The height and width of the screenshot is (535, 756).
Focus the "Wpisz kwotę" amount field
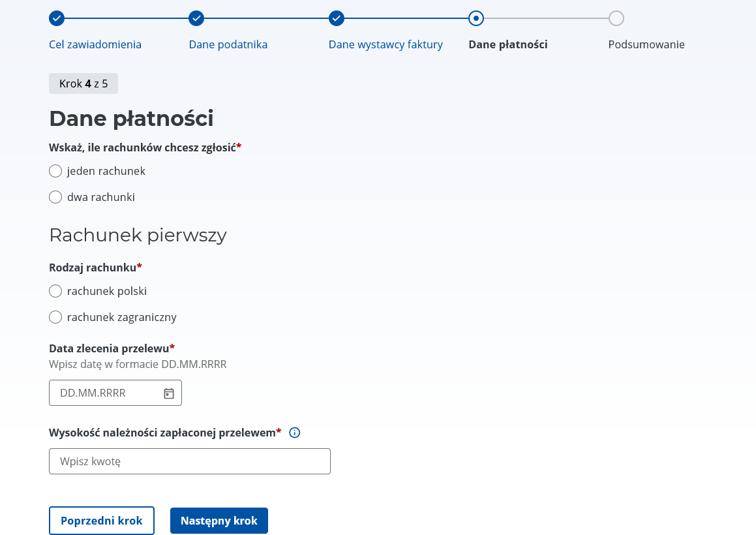tap(189, 461)
